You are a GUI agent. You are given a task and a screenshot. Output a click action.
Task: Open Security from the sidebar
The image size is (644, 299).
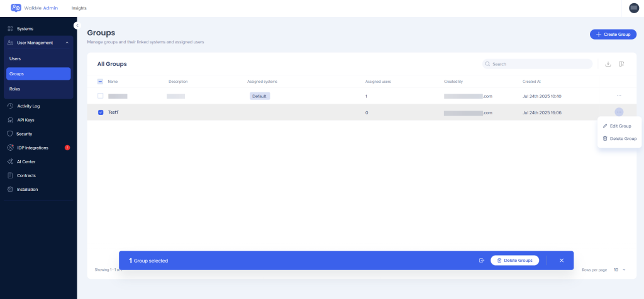click(x=24, y=134)
